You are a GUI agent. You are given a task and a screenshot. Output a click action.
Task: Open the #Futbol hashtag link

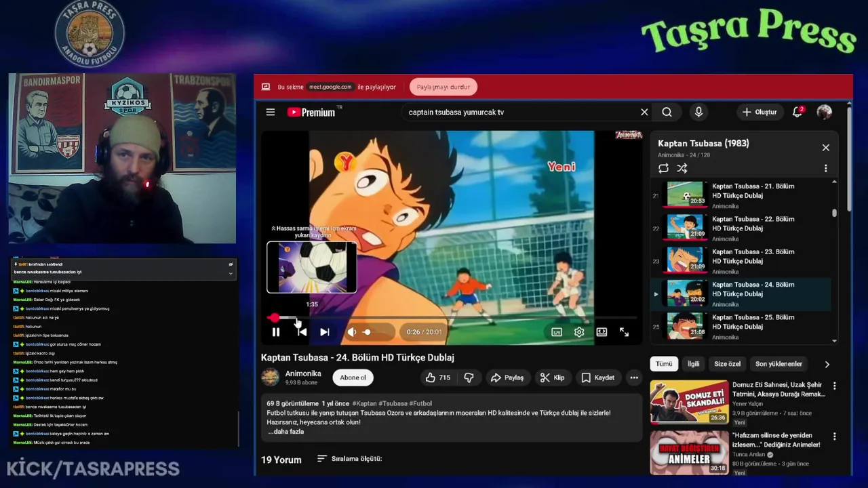pyautogui.click(x=420, y=403)
